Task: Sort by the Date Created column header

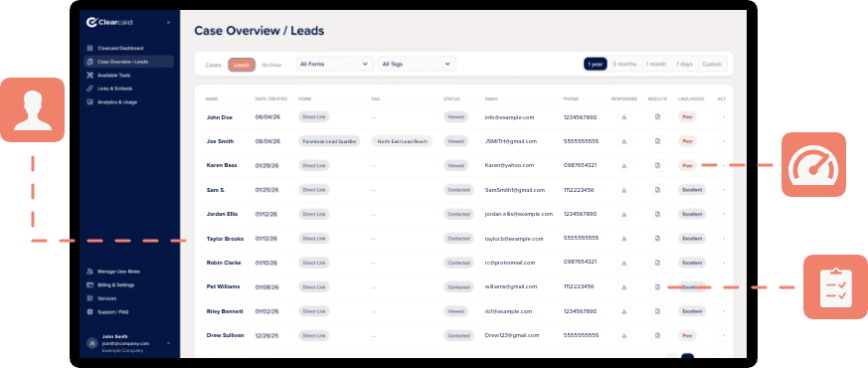Action: click(x=270, y=99)
